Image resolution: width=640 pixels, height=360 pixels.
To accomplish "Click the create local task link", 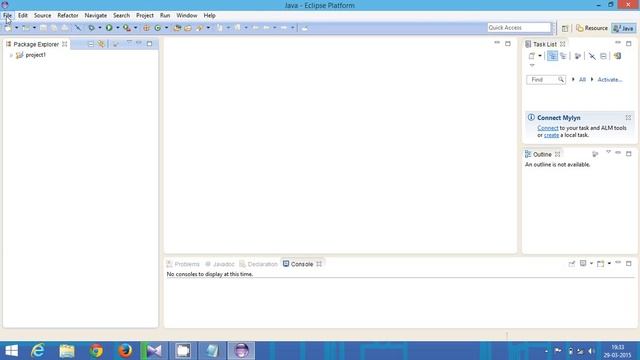I will pyautogui.click(x=551, y=135).
